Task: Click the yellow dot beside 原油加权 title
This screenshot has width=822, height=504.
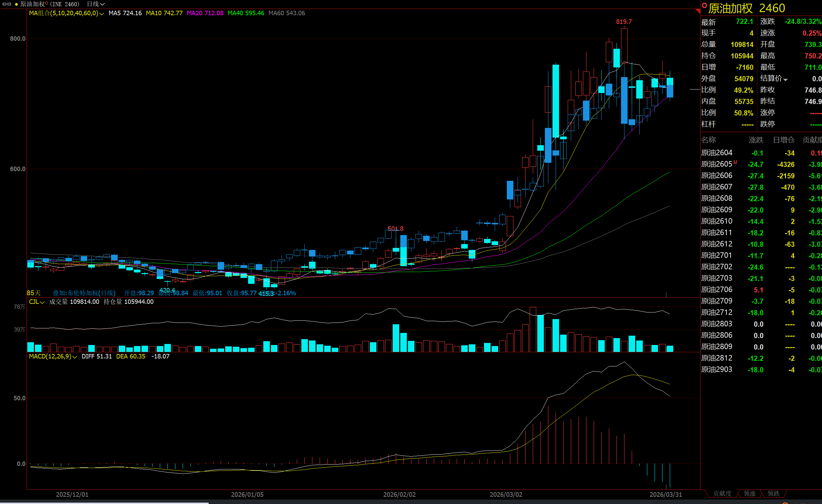Action: click(x=16, y=4)
